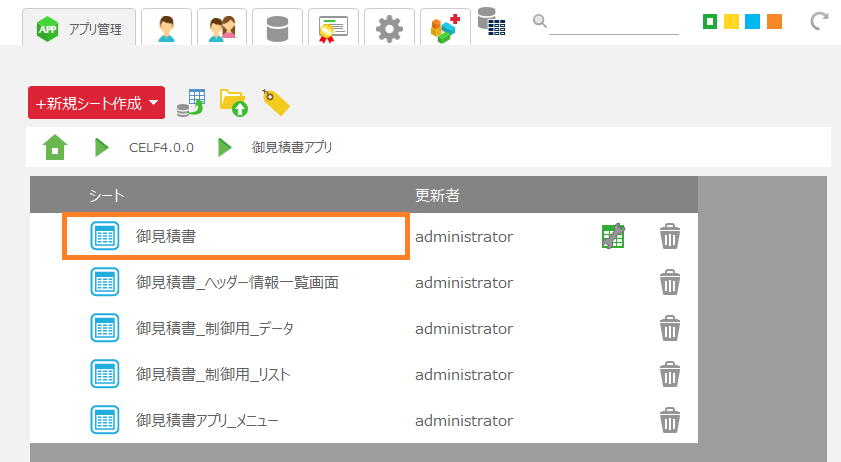Navigate to CELF4.0.0 breadcrumb
Image resolution: width=841 pixels, height=462 pixels.
click(161, 148)
